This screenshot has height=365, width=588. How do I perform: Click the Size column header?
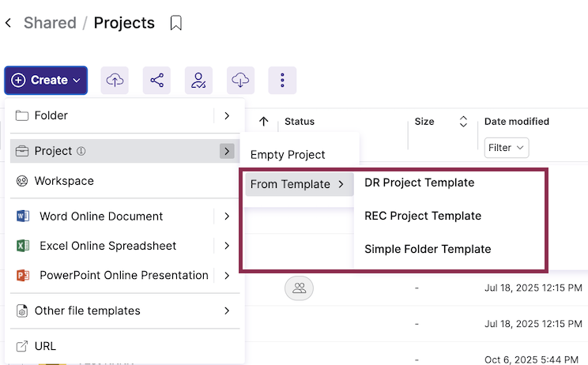(x=424, y=122)
